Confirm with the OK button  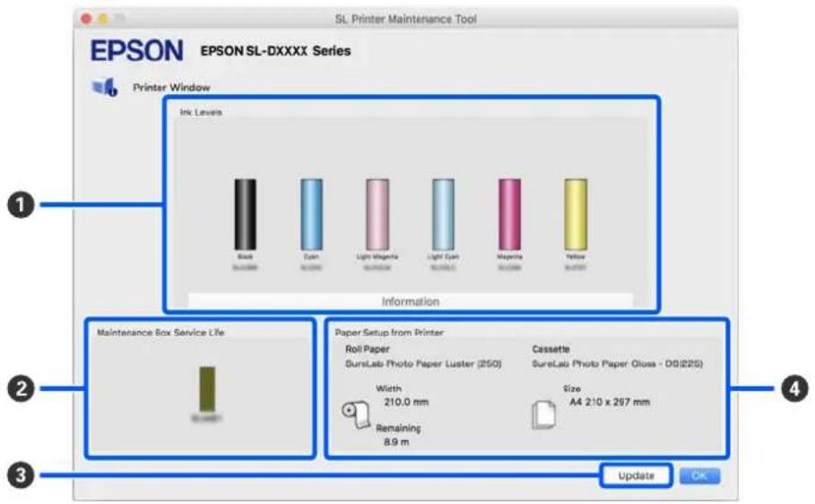699,475
